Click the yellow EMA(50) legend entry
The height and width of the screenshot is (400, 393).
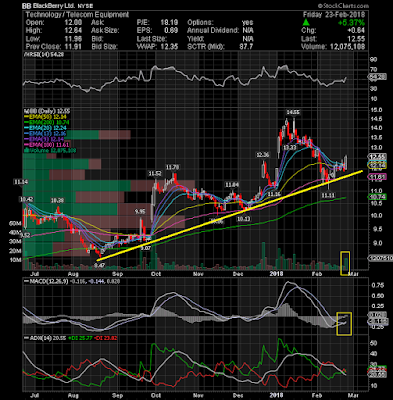click(44, 117)
